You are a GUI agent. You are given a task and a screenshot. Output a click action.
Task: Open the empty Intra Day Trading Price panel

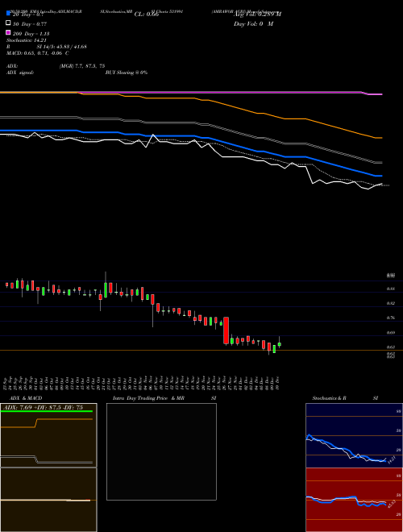(161, 451)
